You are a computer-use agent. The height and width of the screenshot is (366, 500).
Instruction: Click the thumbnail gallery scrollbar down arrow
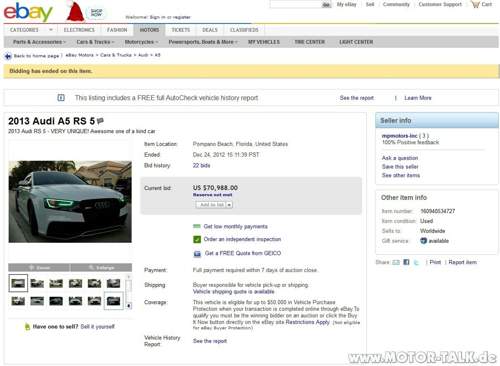coord(129,305)
